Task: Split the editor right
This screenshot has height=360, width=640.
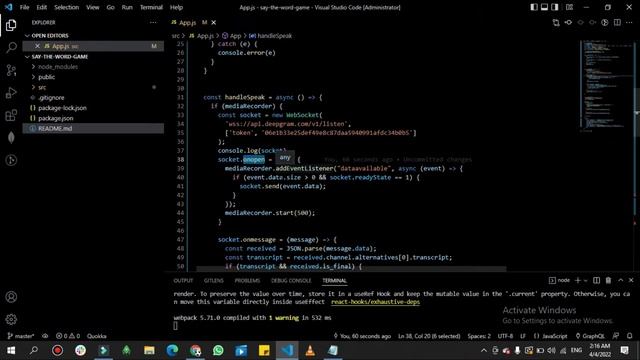Action: click(x=617, y=22)
